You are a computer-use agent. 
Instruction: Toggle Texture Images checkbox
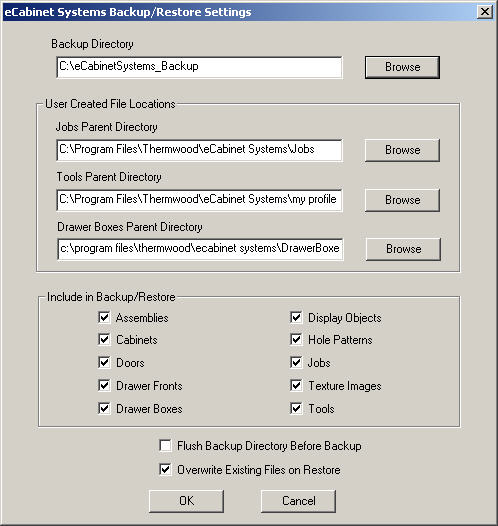tap(296, 385)
